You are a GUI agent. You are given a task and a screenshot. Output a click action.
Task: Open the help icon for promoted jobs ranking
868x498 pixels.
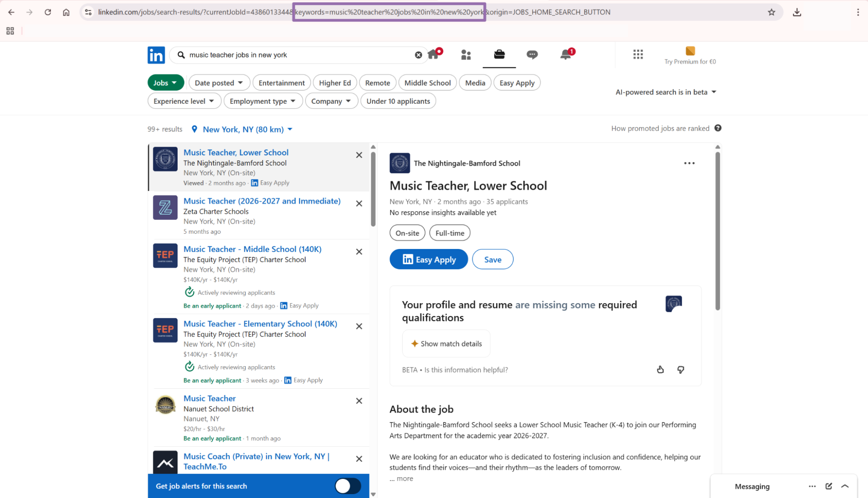[x=718, y=128]
